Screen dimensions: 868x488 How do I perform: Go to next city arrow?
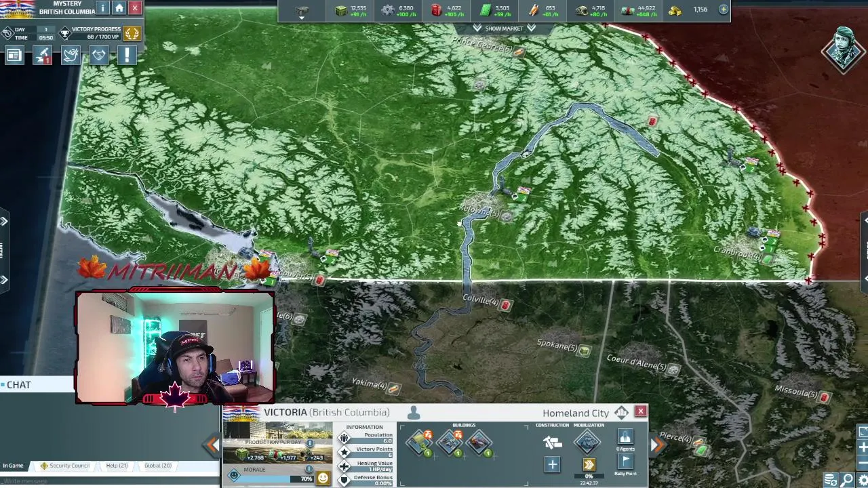click(x=657, y=445)
